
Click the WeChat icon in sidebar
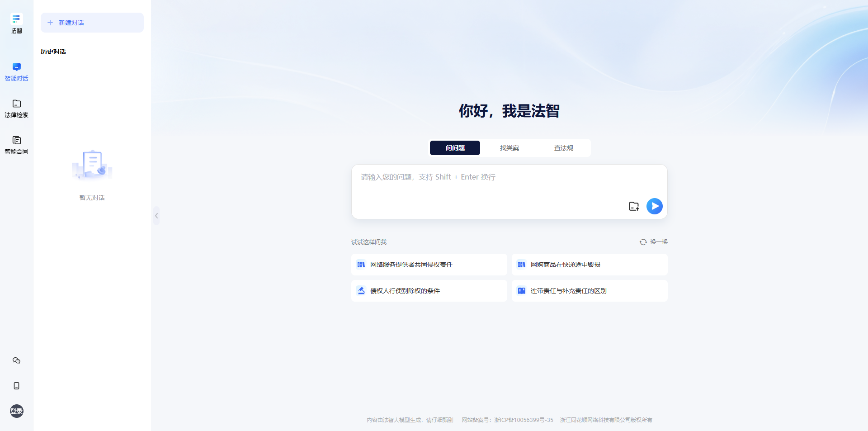(x=16, y=360)
